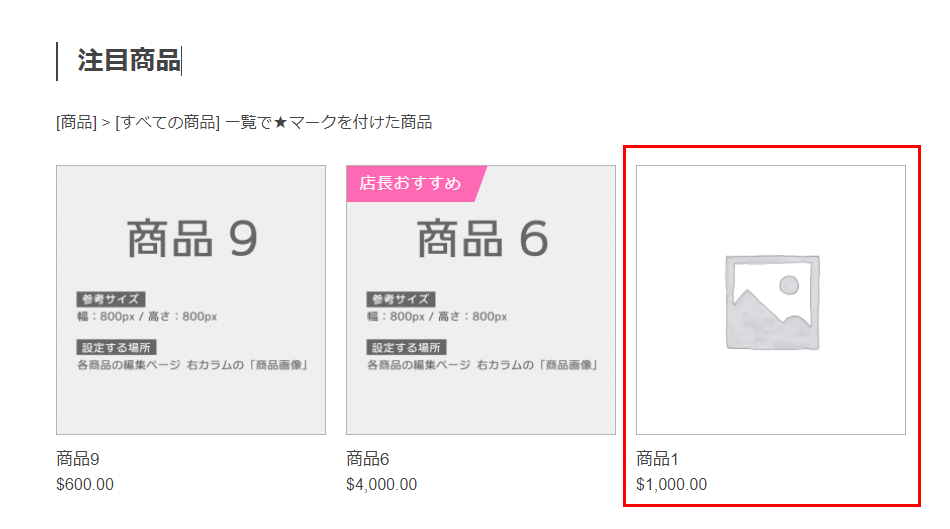
Task: Click the description text about ★マーク products
Action: coord(244,122)
